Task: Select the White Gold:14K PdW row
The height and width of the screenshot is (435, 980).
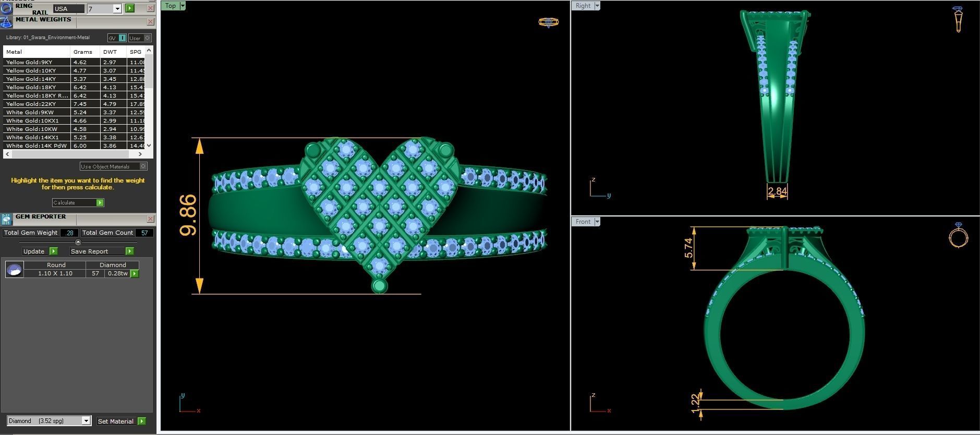Action: click(74, 146)
